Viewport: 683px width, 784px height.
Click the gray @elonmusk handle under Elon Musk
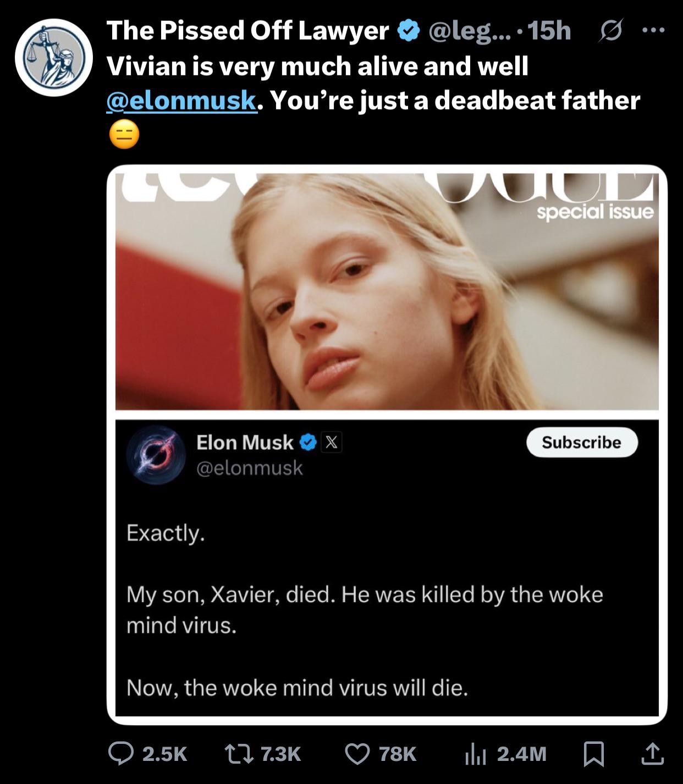pyautogui.click(x=250, y=468)
